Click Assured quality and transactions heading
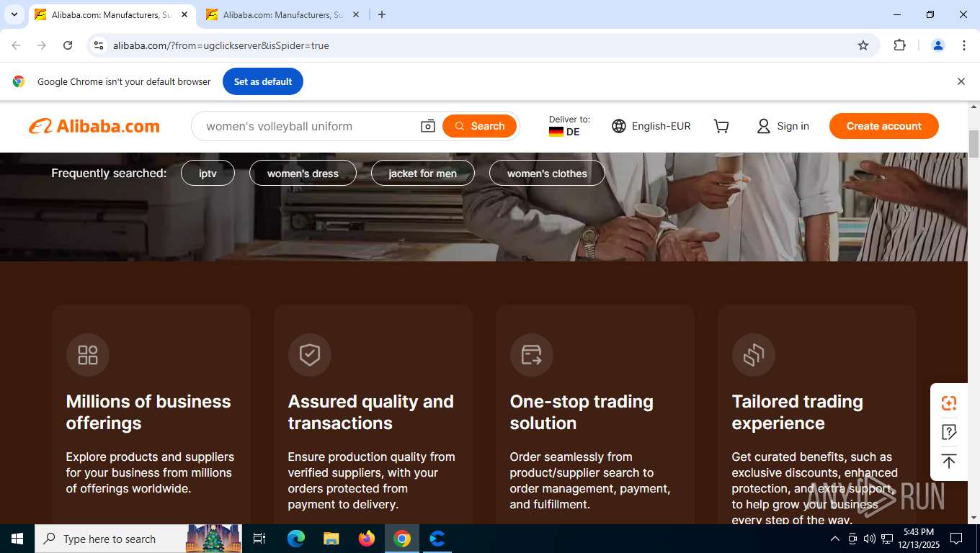The height and width of the screenshot is (553, 980). [371, 412]
